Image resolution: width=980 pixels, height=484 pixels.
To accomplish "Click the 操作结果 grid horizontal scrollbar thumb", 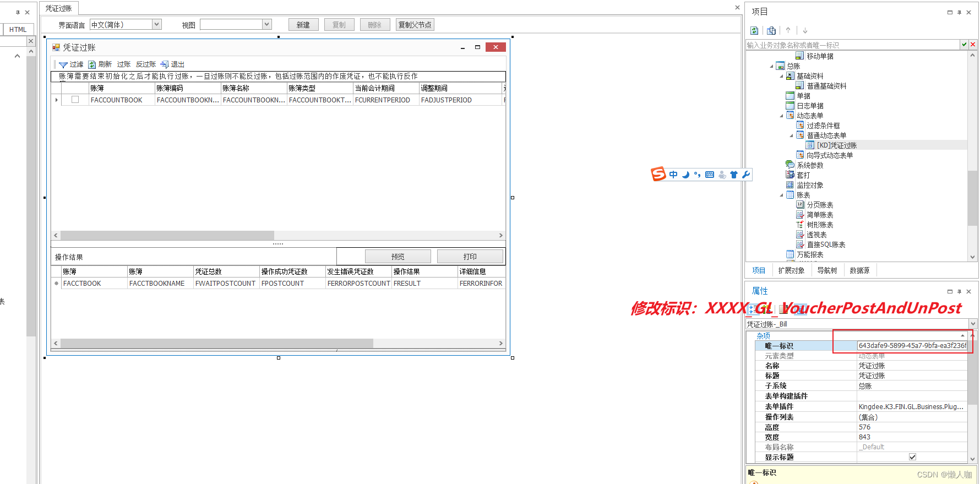I will click(217, 343).
